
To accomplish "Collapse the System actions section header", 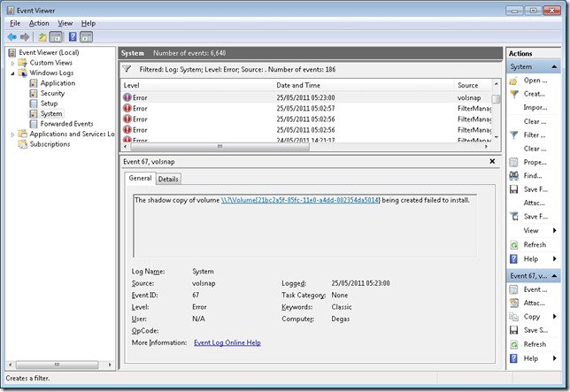I will point(553,66).
